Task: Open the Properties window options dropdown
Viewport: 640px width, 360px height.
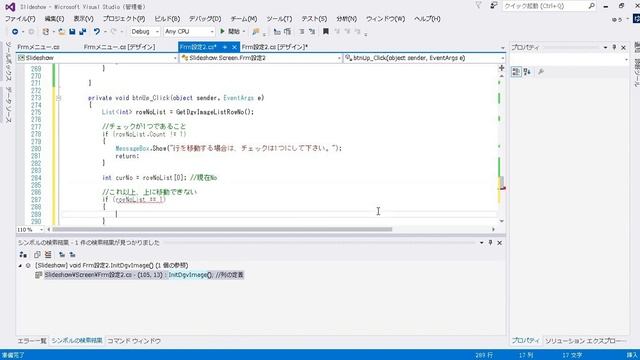Action: (x=605, y=47)
